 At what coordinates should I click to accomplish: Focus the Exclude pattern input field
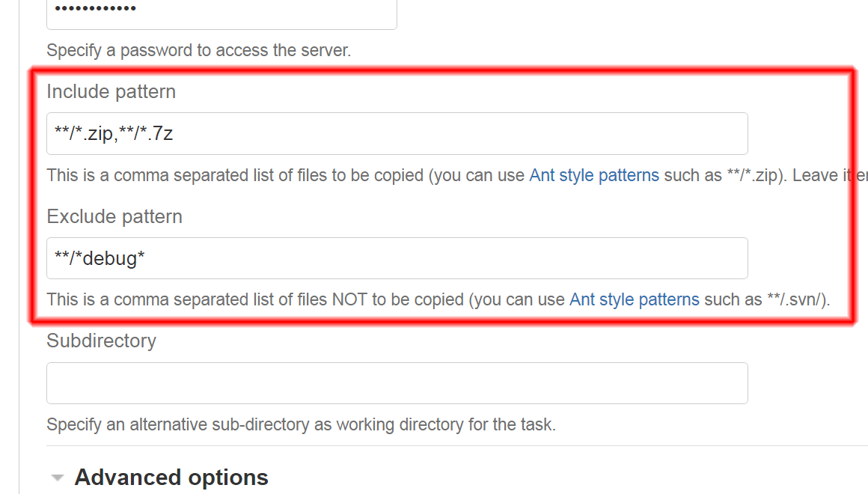click(397, 258)
